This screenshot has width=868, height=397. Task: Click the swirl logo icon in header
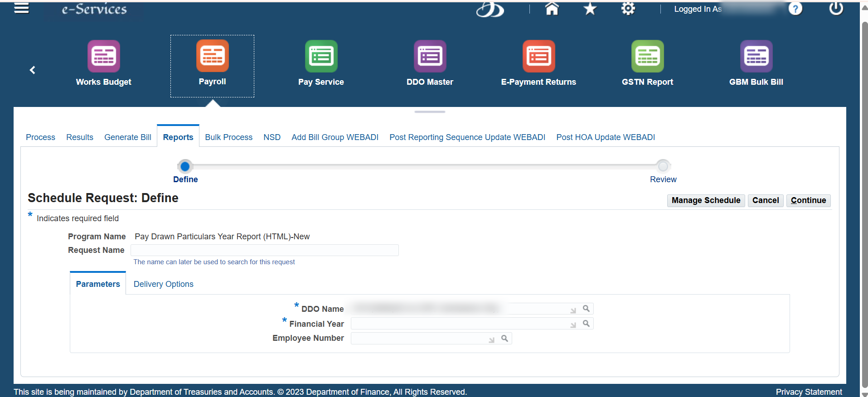pos(490,9)
